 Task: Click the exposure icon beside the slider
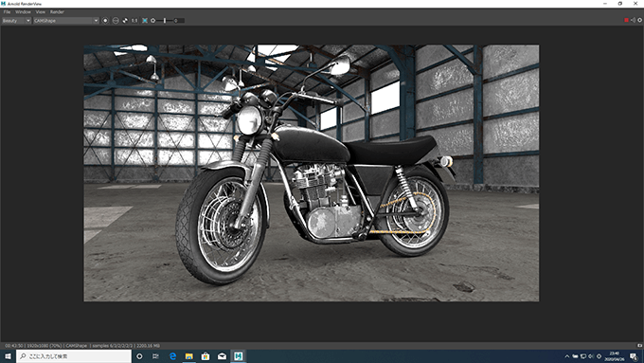[152, 21]
